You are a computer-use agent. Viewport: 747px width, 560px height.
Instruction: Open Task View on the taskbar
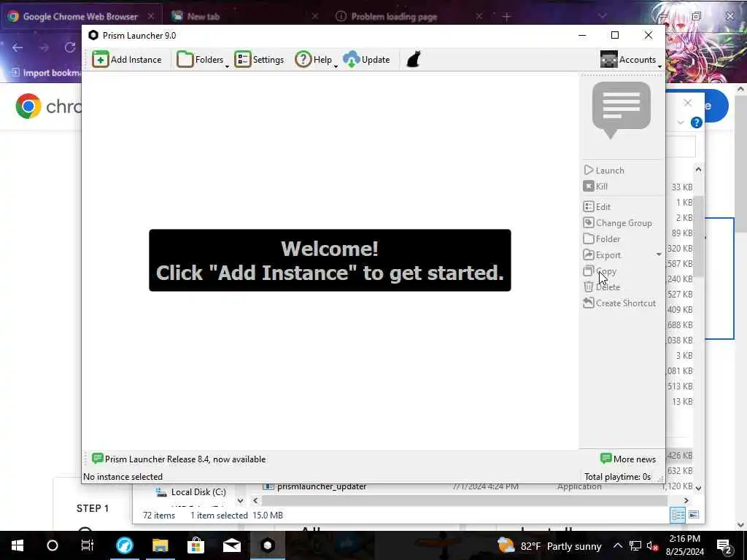pyautogui.click(x=88, y=545)
